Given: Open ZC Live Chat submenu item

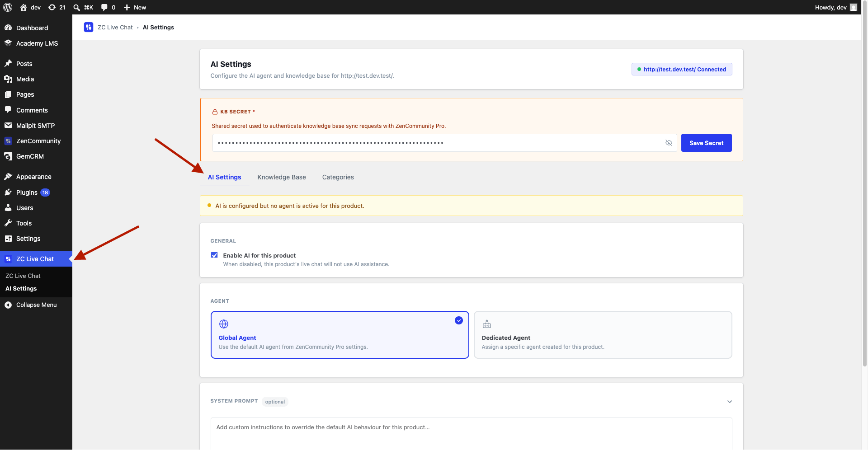Looking at the screenshot, I should (x=23, y=276).
